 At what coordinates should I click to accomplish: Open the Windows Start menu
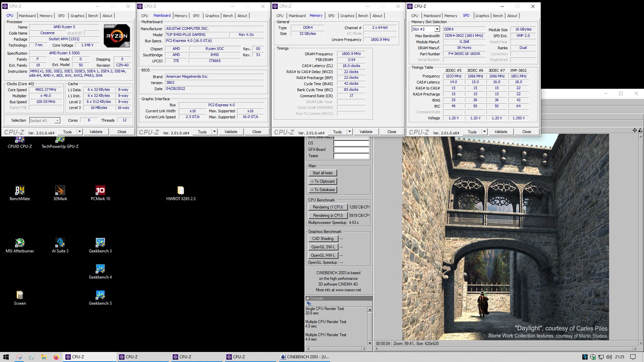point(6,357)
